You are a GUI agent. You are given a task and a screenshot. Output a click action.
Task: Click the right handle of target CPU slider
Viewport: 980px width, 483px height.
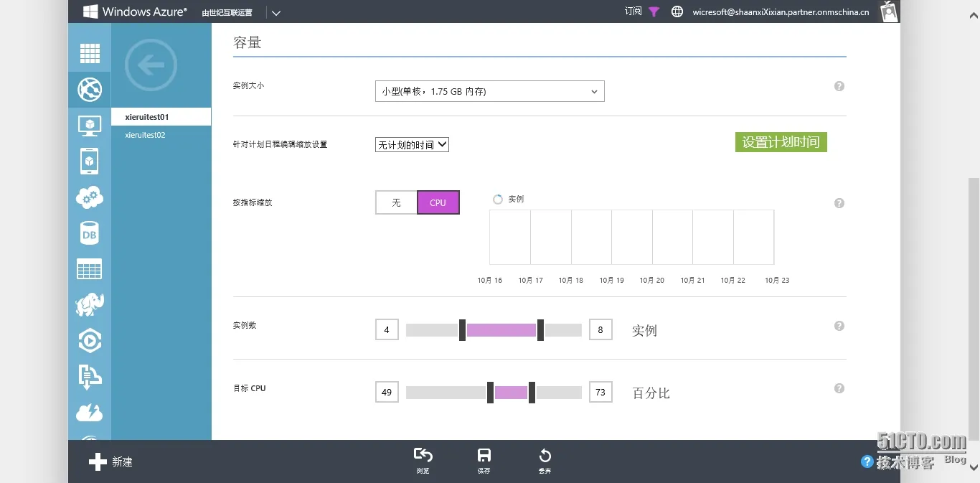click(x=532, y=393)
